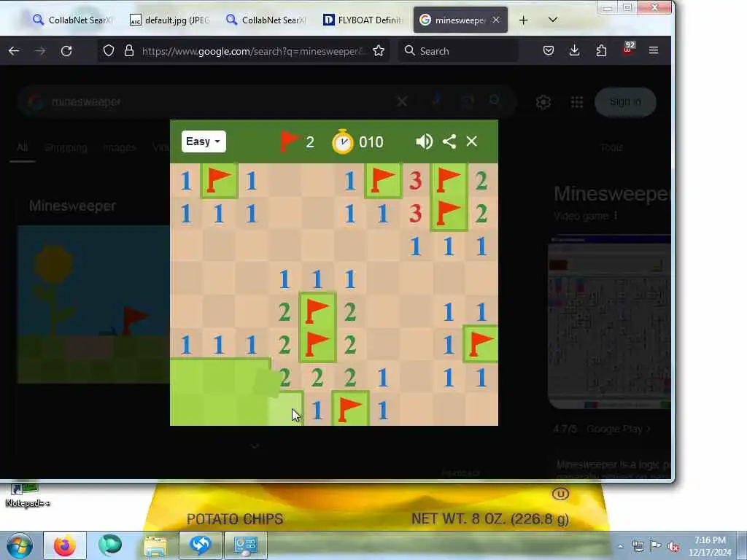Viewport: 747px width, 560px height.
Task: Click the stopwatch timer icon
Action: coord(343,141)
